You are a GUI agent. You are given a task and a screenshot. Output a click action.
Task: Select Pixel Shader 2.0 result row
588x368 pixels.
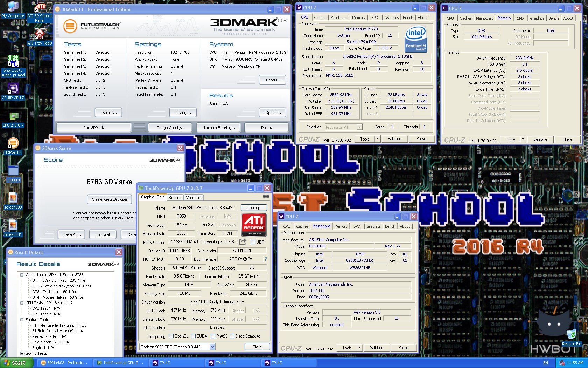[50, 342]
